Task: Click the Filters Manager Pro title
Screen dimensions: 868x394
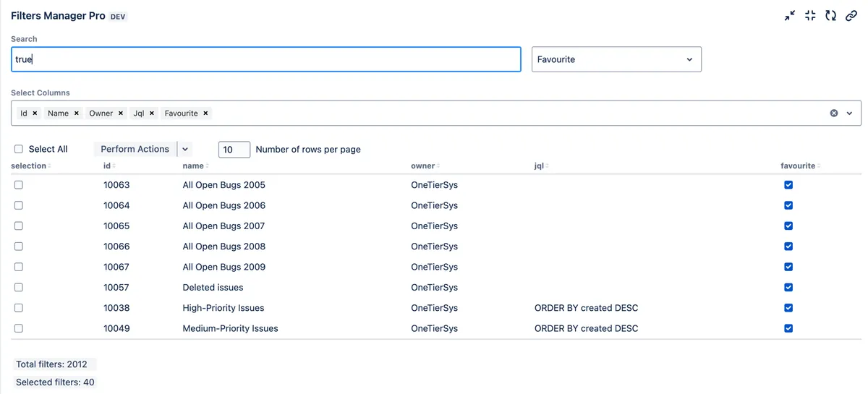Action: (58, 15)
